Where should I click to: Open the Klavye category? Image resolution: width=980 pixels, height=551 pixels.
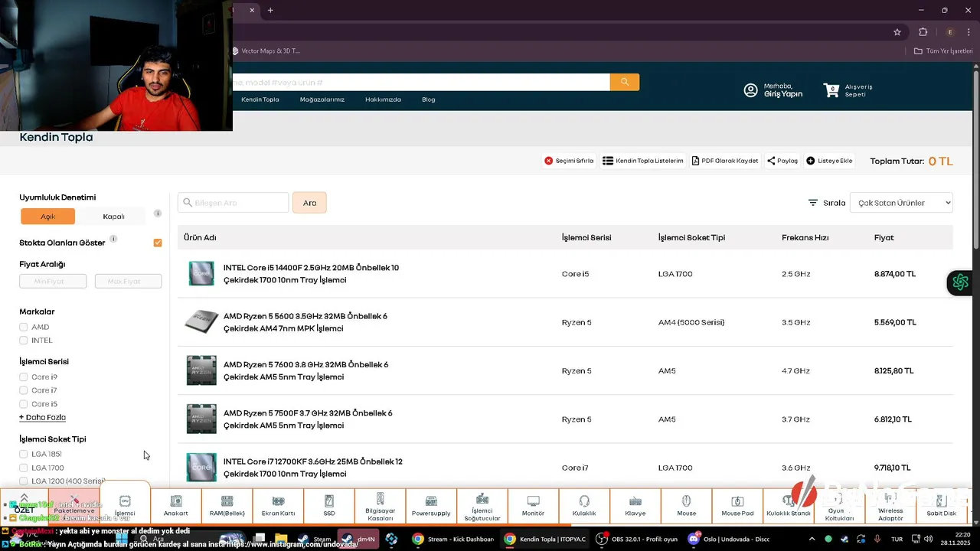(x=635, y=506)
